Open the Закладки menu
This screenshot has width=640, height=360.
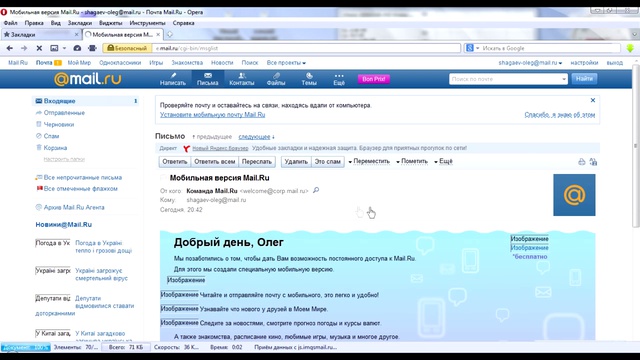[x=80, y=23]
